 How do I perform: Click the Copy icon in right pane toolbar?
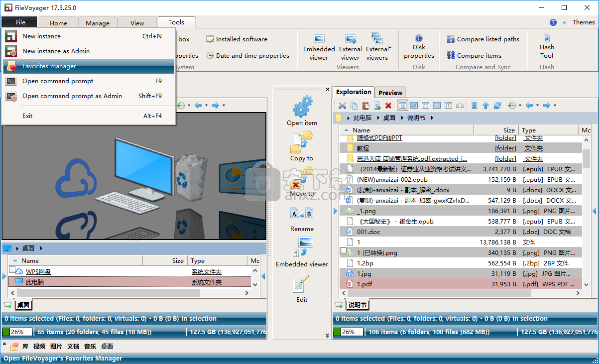click(354, 106)
